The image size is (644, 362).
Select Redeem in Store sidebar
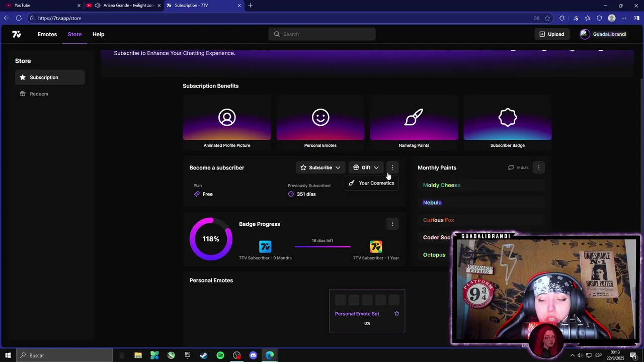pos(50,94)
